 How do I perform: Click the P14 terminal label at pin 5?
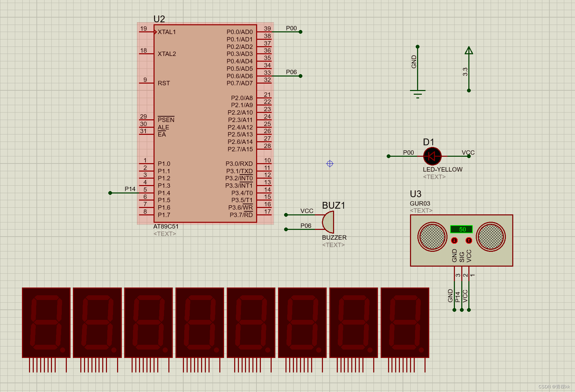(130, 189)
